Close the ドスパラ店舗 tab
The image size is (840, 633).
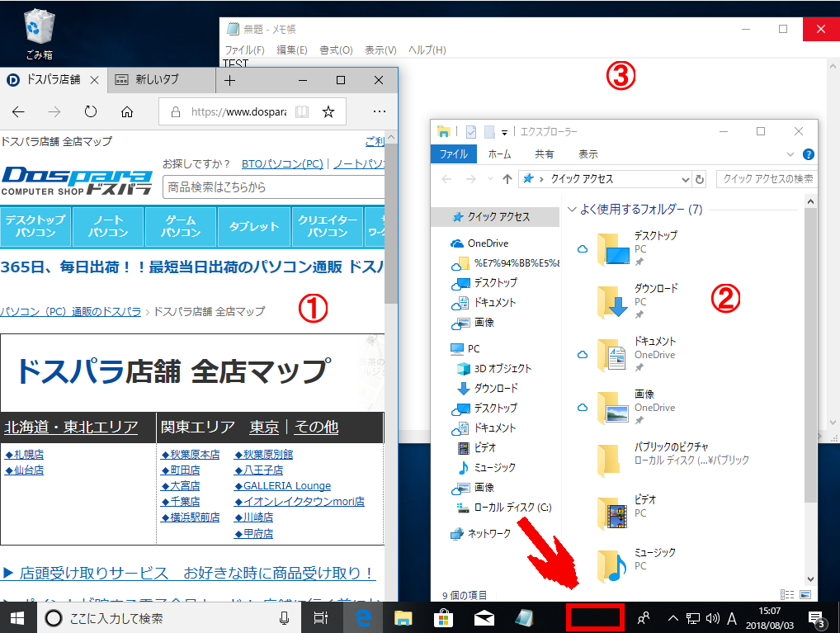click(x=94, y=80)
